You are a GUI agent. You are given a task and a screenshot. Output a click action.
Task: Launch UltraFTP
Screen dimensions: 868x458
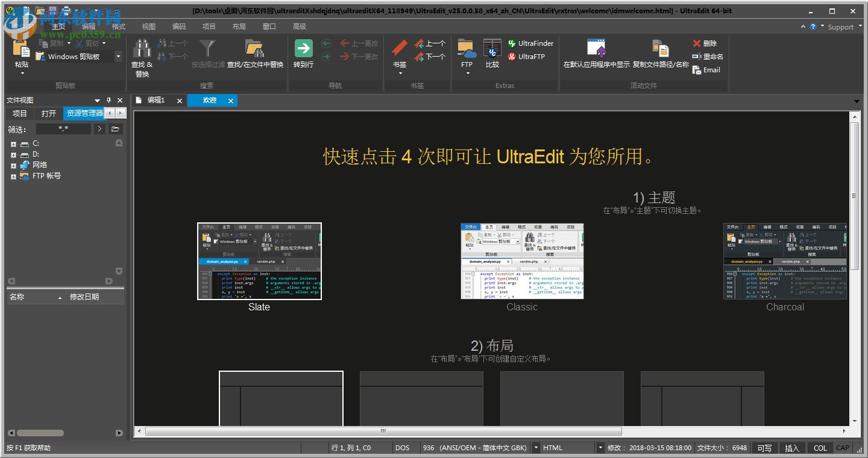coord(526,57)
